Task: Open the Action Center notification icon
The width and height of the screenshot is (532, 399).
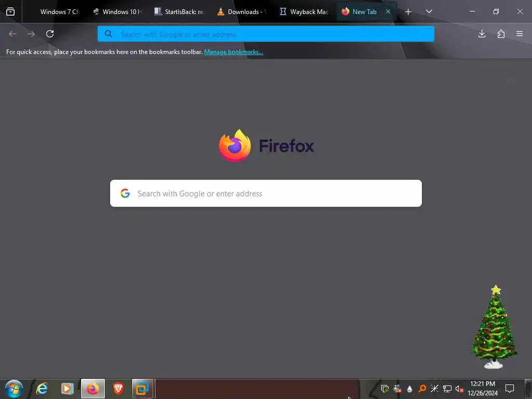Action: tap(510, 389)
